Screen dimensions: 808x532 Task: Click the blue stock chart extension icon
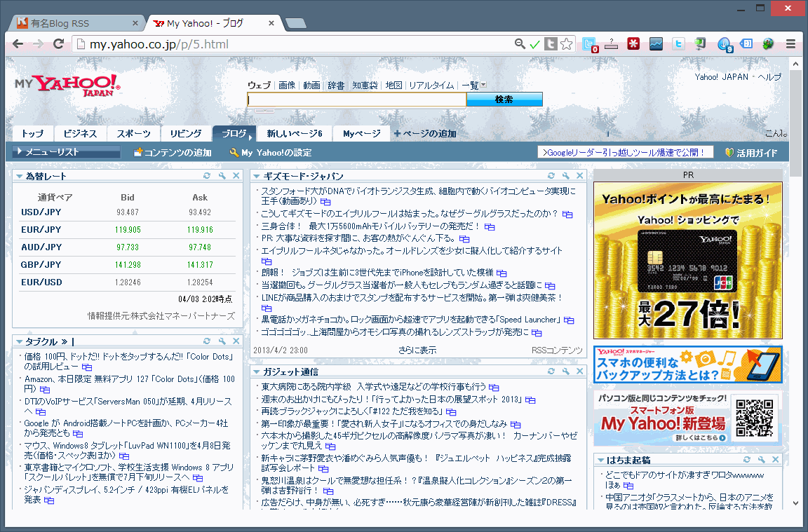coord(656,44)
